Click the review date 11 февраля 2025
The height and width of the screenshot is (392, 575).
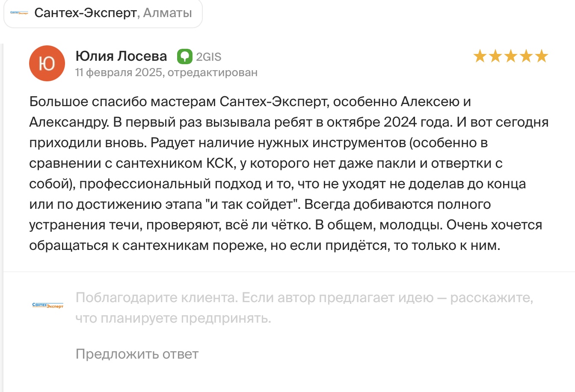pos(119,72)
